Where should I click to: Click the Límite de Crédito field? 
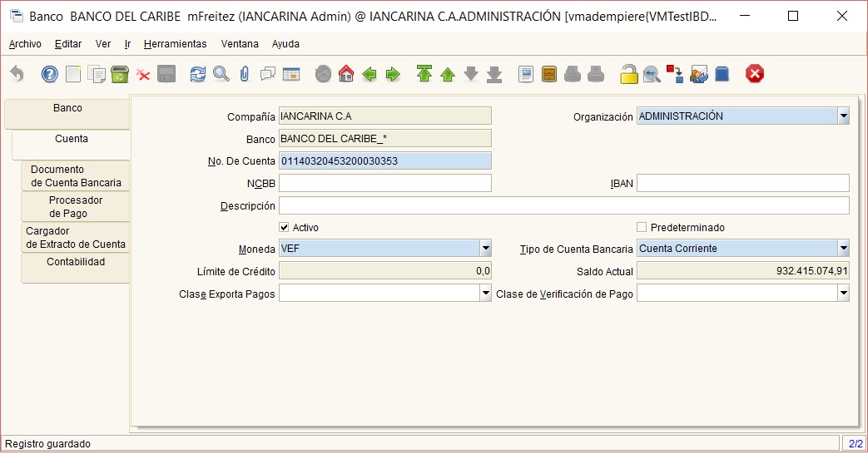[384, 271]
